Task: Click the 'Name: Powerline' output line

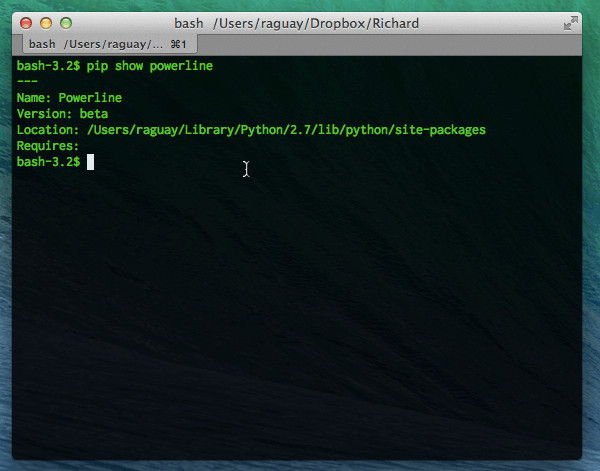Action: pos(69,98)
